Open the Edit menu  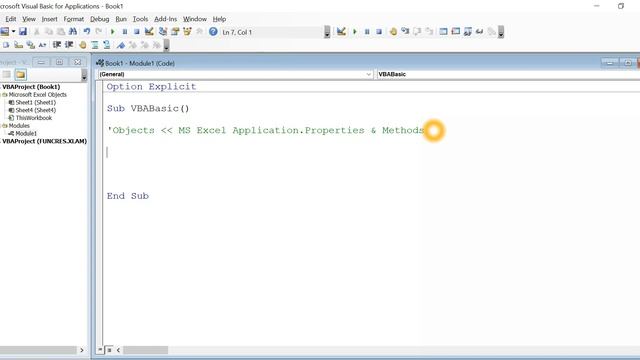point(11,19)
